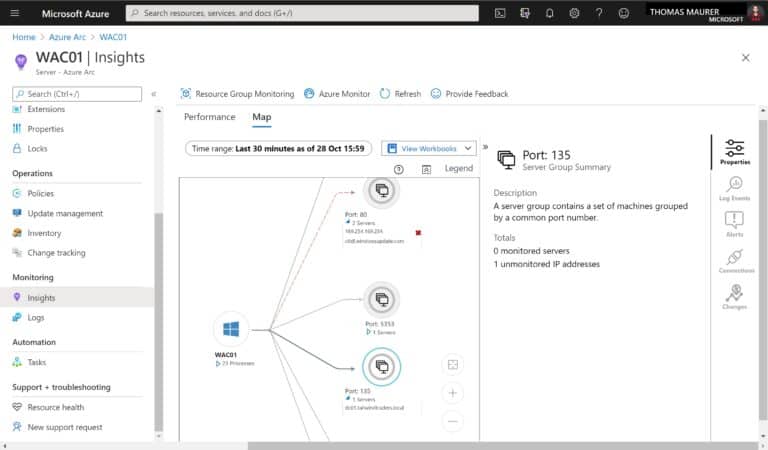Viewport: 768px width, 450px height.
Task: Open Tasks under Automation
Action: pos(36,362)
